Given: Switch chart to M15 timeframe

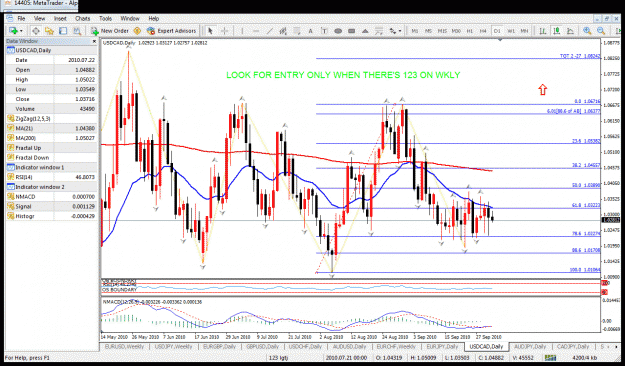Looking at the screenshot, I should point(442,31).
